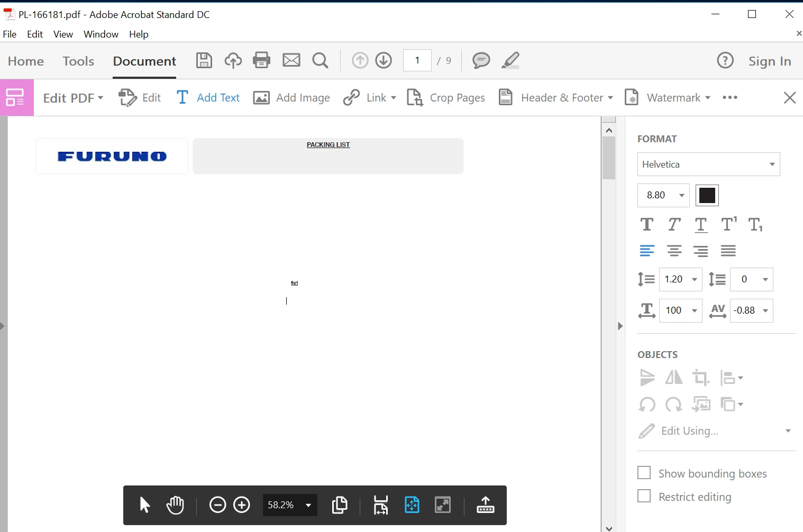Align text left

pyautogui.click(x=647, y=251)
